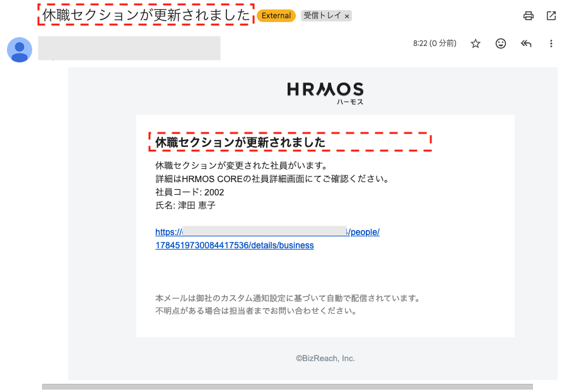Remove the 受信トレイ label with its x
This screenshot has height=392, width=562.
pos(346,16)
